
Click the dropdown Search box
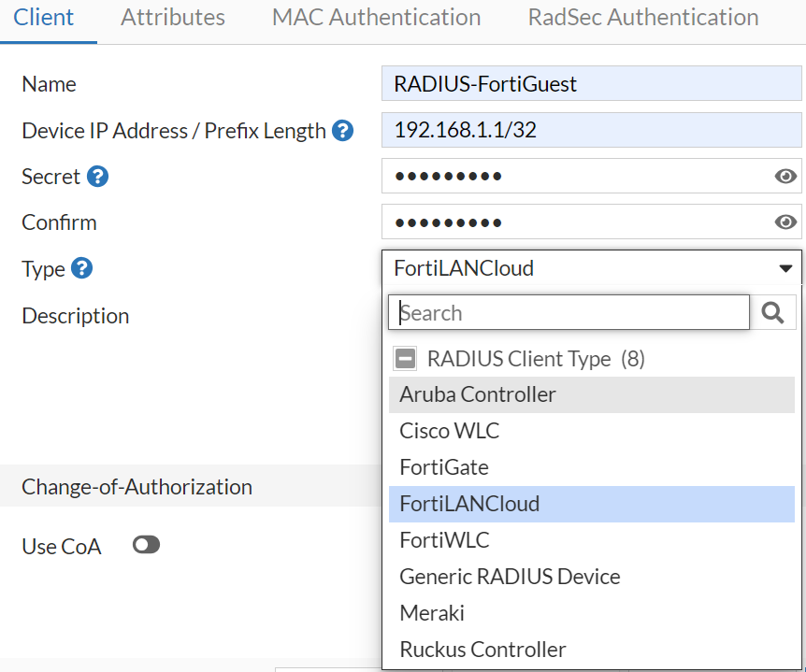(569, 312)
